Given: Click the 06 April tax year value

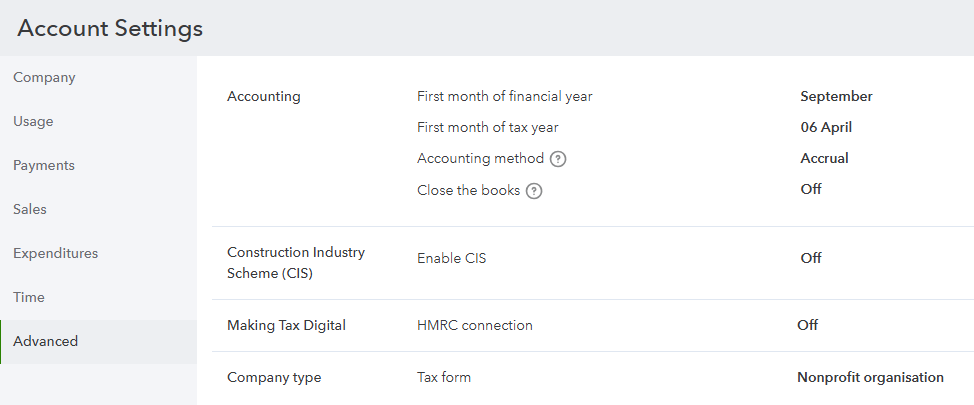Looking at the screenshot, I should coord(826,128).
